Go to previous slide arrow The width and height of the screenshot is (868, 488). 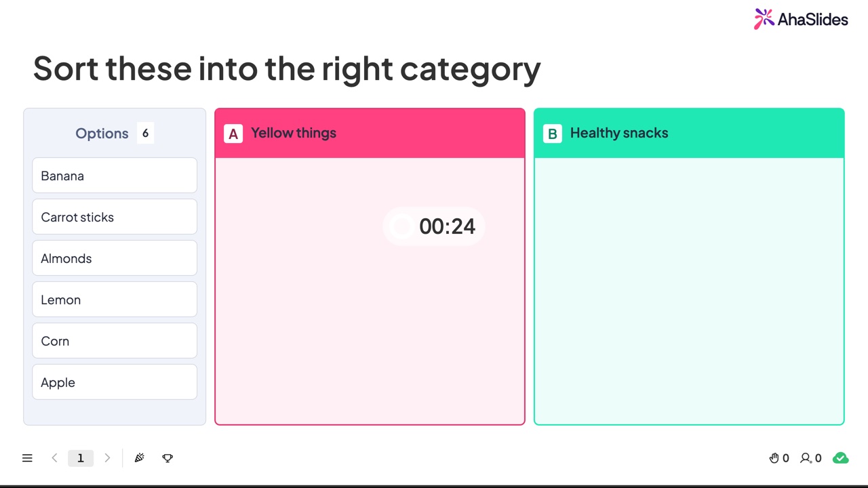[x=54, y=458]
